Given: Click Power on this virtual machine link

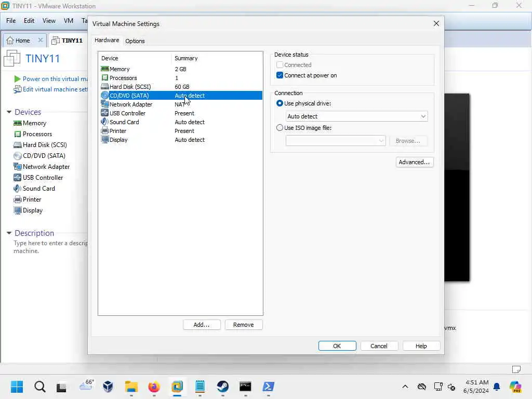Looking at the screenshot, I should 55,79.
